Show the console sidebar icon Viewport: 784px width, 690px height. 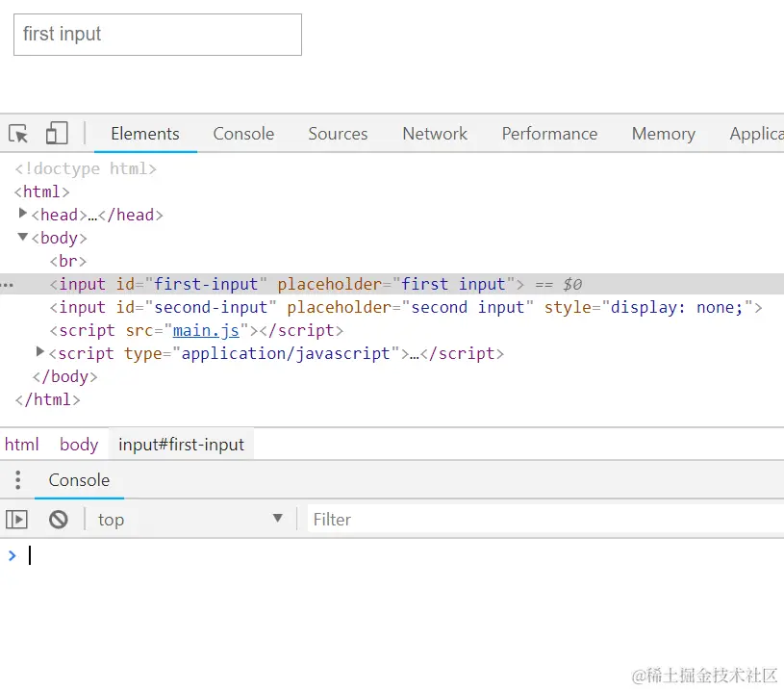click(x=16, y=520)
